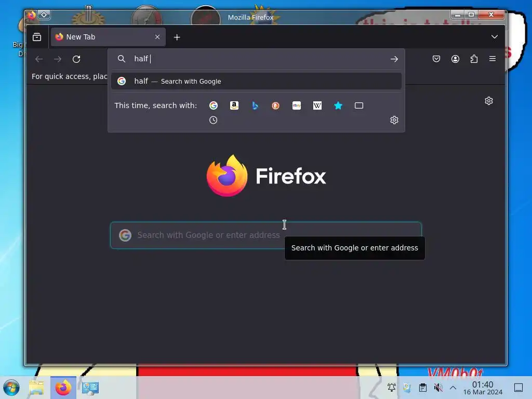Open a new tab with plus button
Screen dimensions: 532x399
177,37
